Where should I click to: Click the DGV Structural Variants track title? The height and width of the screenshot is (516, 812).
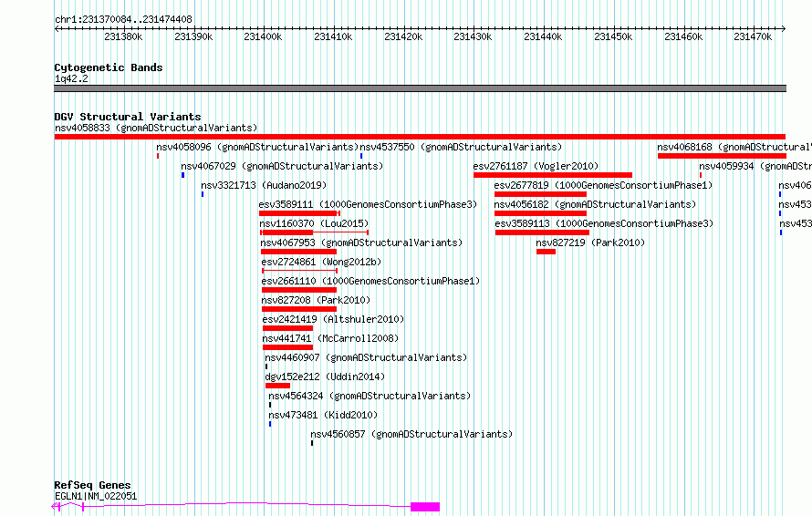click(128, 117)
